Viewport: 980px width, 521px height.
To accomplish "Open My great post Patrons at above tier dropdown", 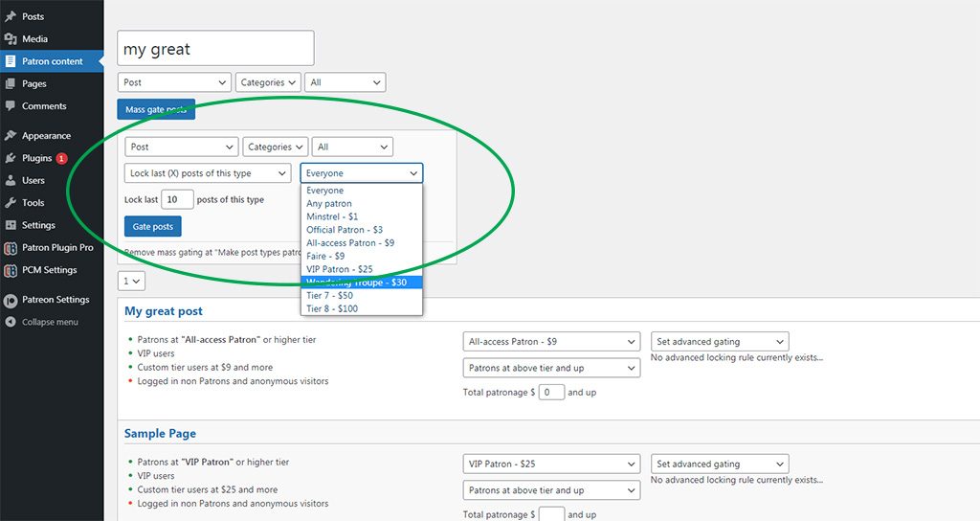I will click(552, 368).
